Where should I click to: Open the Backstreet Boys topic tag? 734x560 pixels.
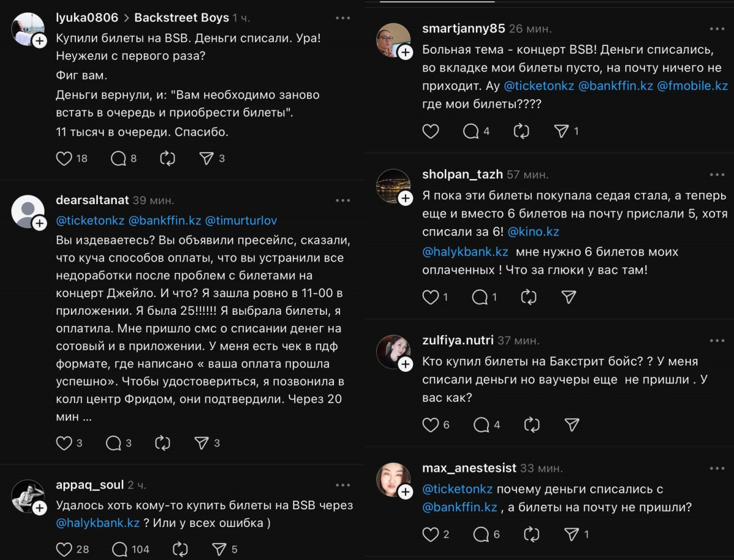182,18
